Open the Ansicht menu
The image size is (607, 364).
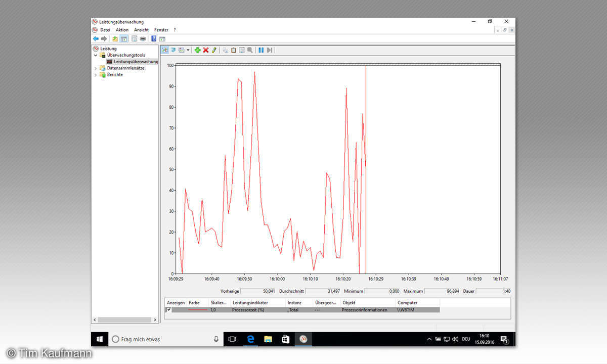pos(142,30)
